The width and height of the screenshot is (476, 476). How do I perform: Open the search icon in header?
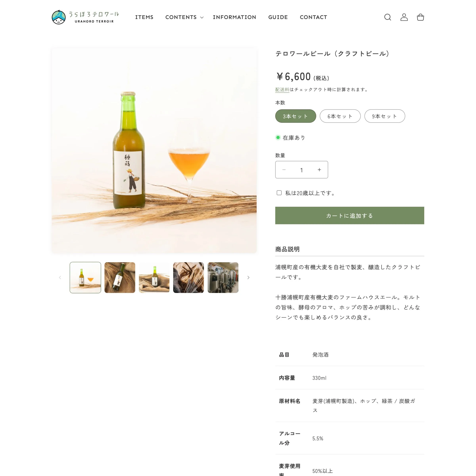(x=388, y=17)
